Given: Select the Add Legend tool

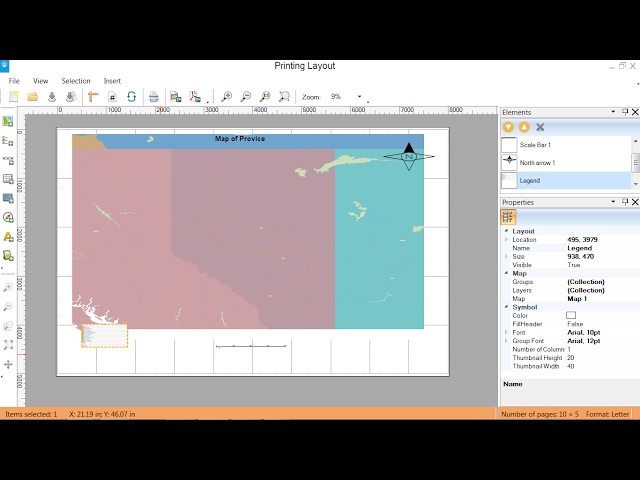Looking at the screenshot, I should tap(8, 141).
